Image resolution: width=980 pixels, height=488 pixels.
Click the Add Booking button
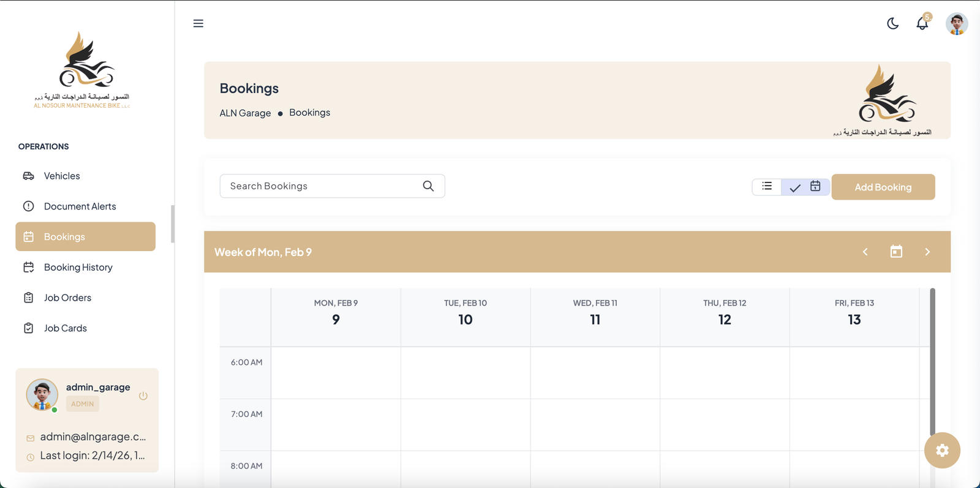(x=883, y=187)
